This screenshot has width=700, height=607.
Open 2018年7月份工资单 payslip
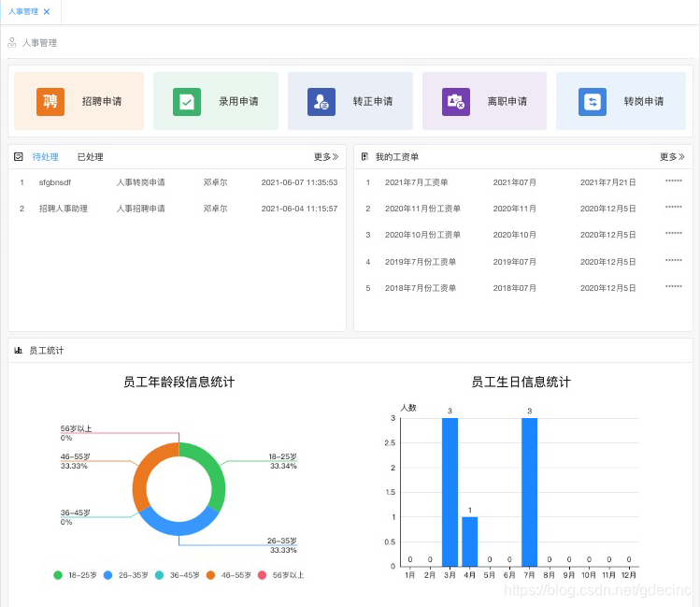click(420, 288)
